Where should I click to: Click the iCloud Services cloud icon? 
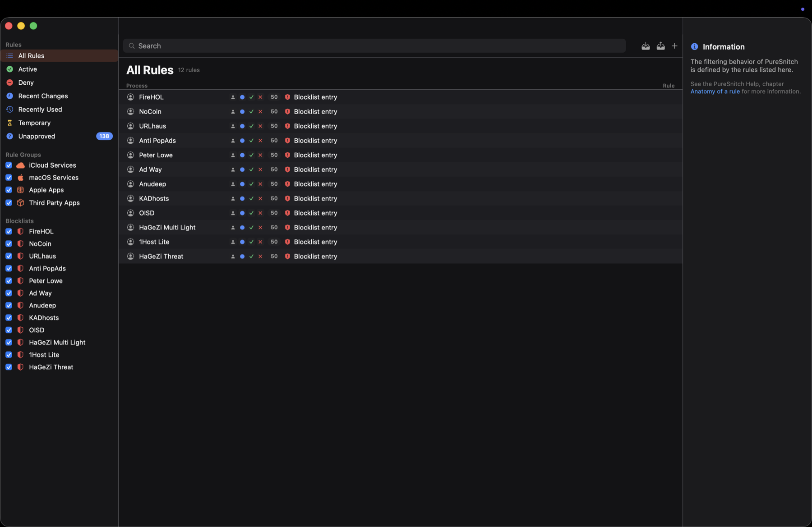click(x=20, y=165)
